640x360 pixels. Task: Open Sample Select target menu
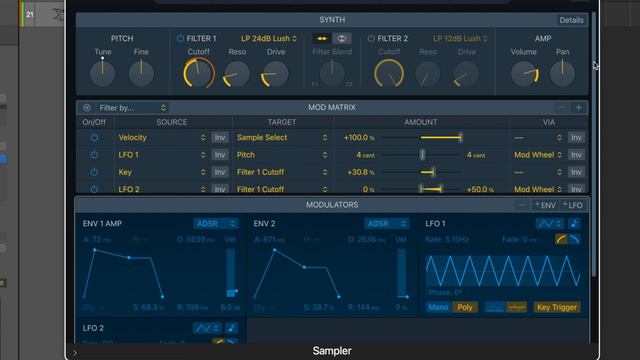[x=282, y=138]
